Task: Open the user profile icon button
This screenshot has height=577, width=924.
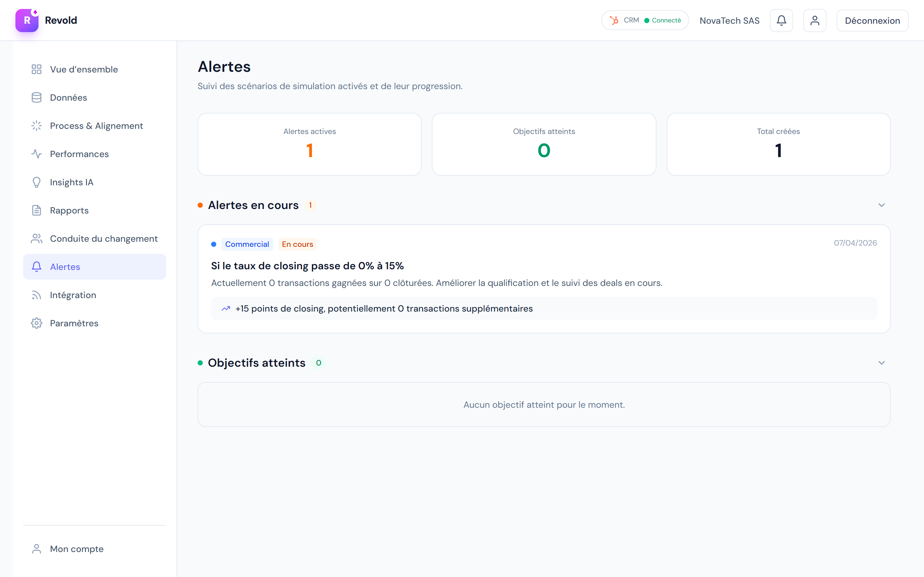Action: 814,21
